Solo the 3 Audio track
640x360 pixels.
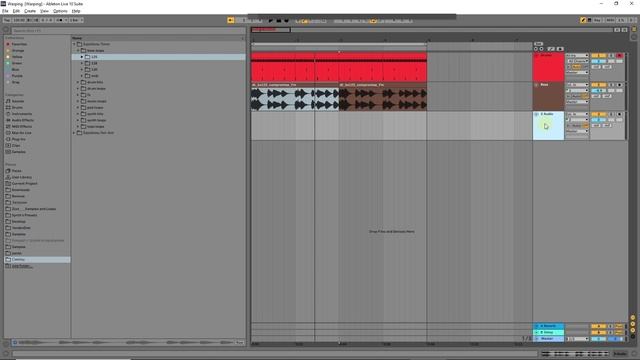[611, 114]
